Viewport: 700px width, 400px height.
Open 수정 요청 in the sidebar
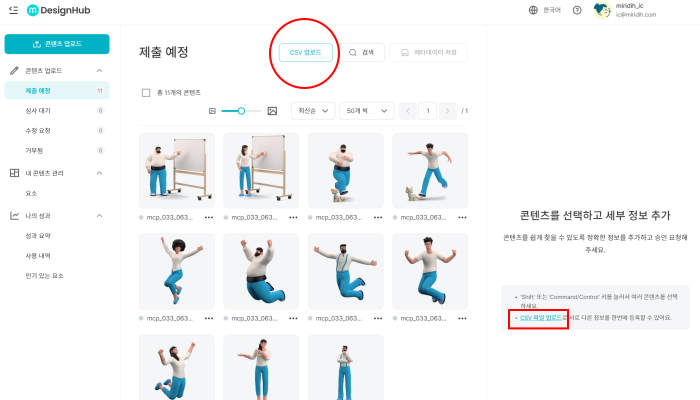coord(37,130)
